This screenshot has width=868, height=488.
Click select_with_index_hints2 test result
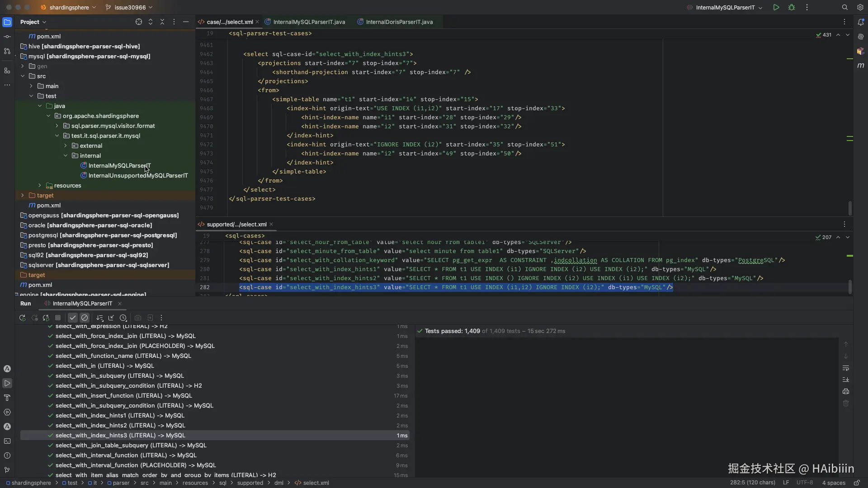pyautogui.click(x=120, y=425)
